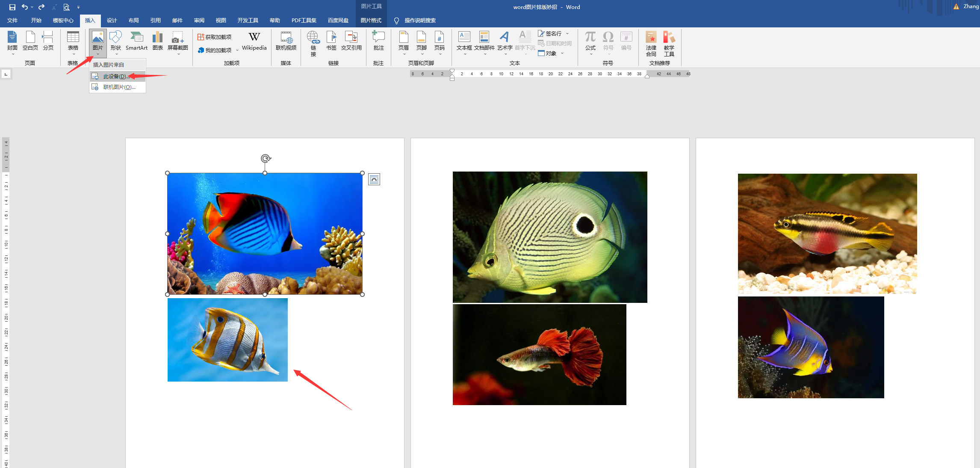Click the tab selector at ruler corner

point(6,74)
